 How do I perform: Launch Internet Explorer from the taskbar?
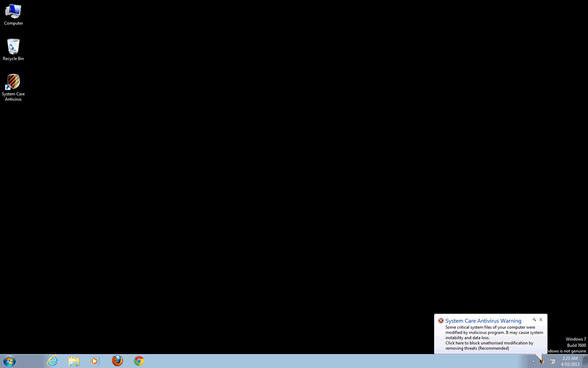tap(52, 361)
